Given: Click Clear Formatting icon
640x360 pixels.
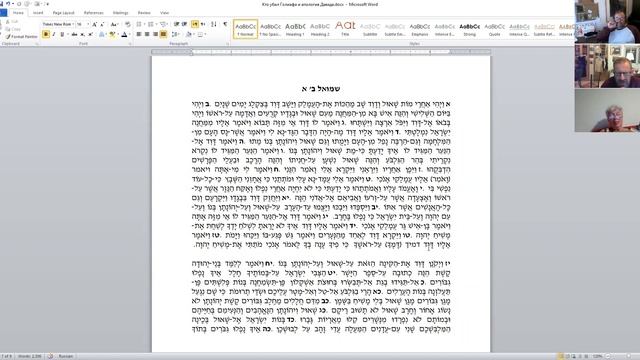Looking at the screenshot, I should (x=128, y=24).
